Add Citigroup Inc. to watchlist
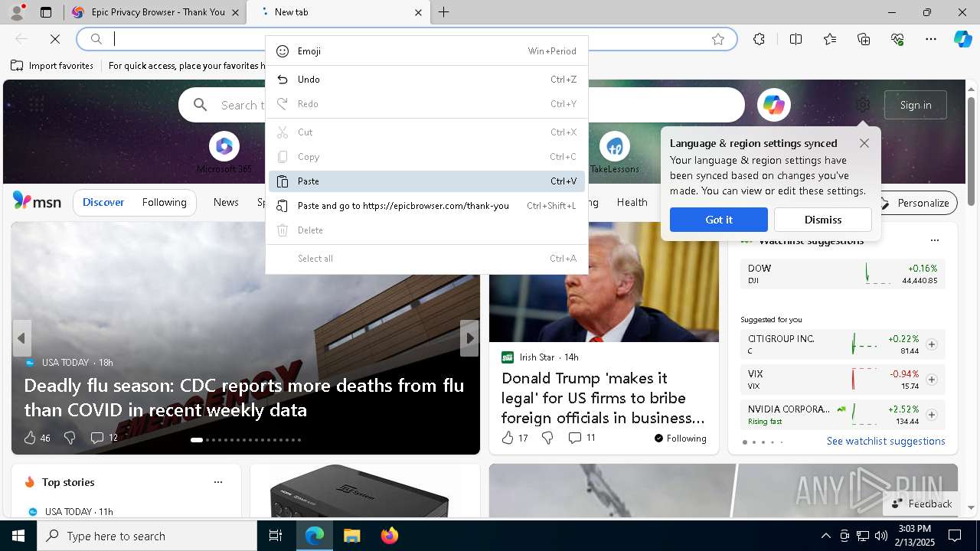 pos(932,344)
